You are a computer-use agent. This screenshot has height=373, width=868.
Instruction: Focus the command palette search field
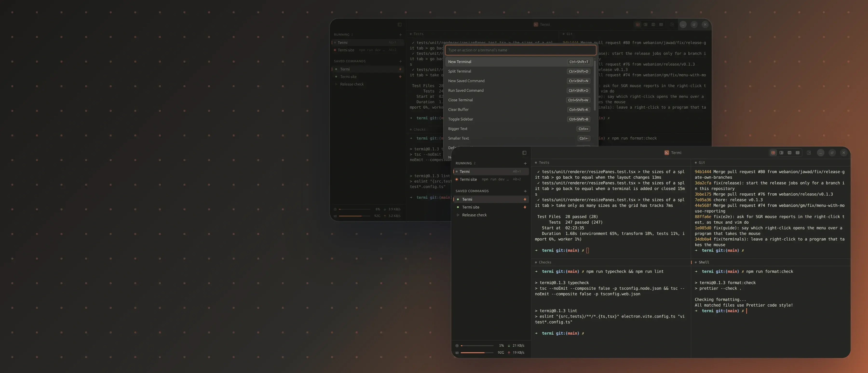coord(521,50)
